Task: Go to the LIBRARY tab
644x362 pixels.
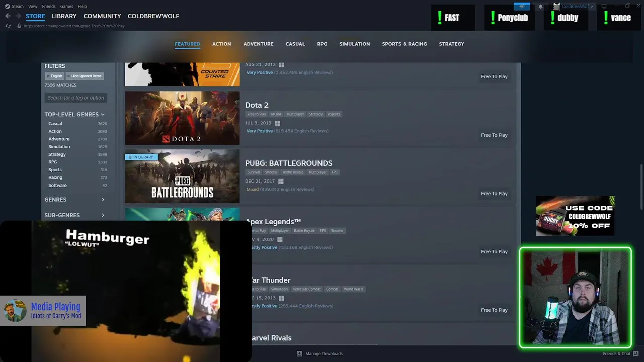Action: click(64, 16)
